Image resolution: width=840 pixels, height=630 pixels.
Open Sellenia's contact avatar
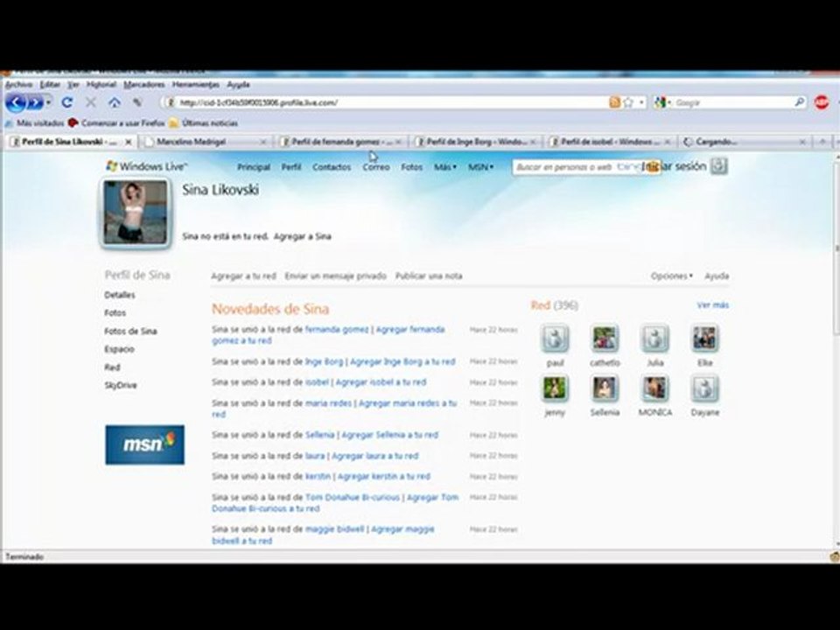[605, 388]
